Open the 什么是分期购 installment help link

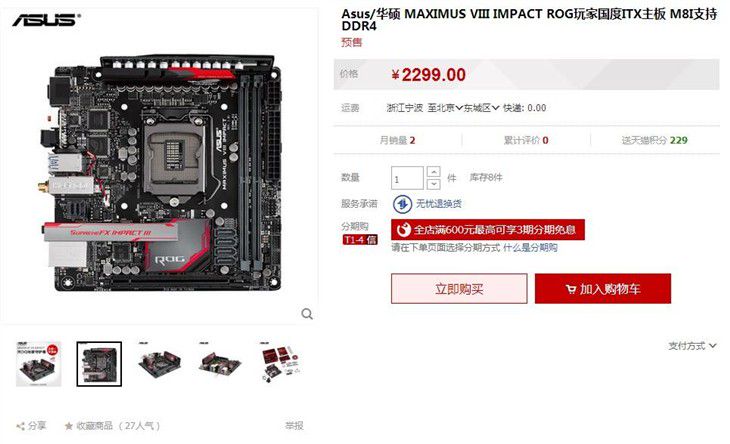(530, 248)
